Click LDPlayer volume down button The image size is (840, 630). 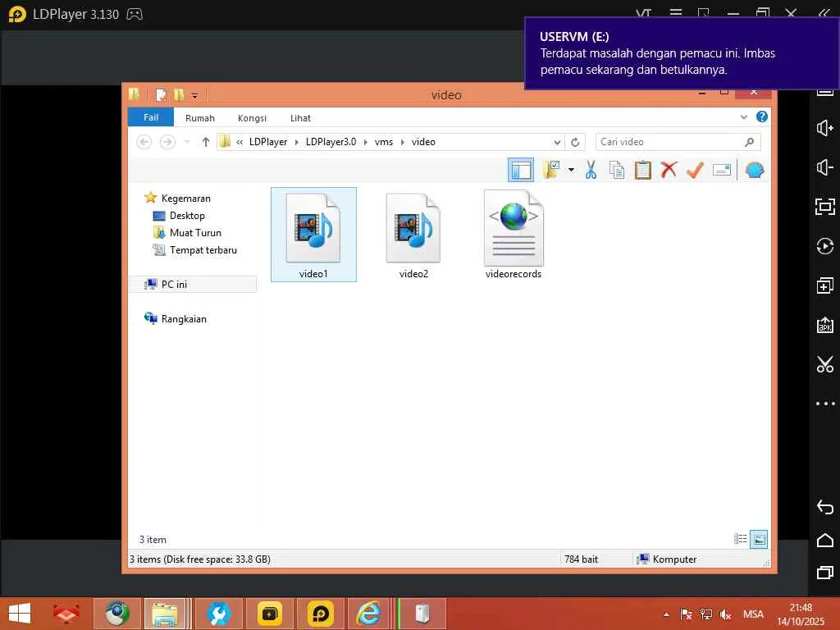[x=824, y=167]
